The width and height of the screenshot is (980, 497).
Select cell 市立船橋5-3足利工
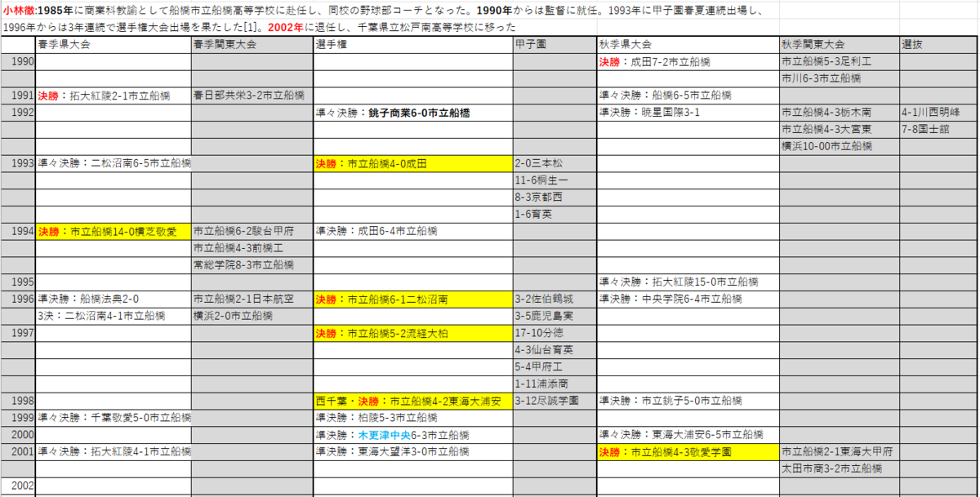[839, 62]
